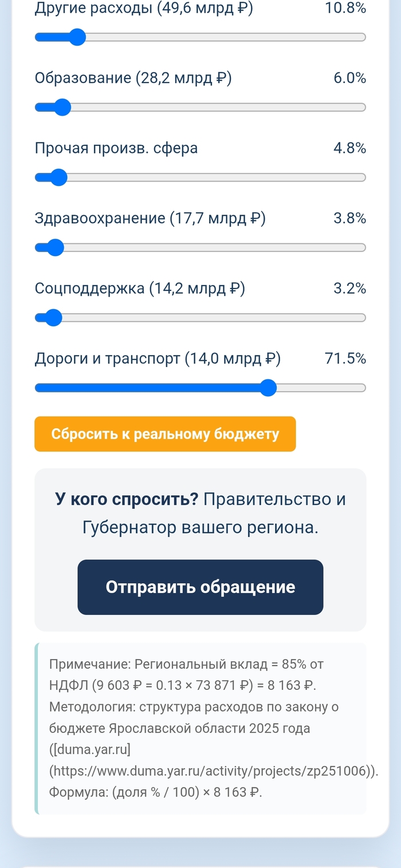Click the Образование (28,2 млрд ₽) label
Screen dimensions: 401x868
133,78
